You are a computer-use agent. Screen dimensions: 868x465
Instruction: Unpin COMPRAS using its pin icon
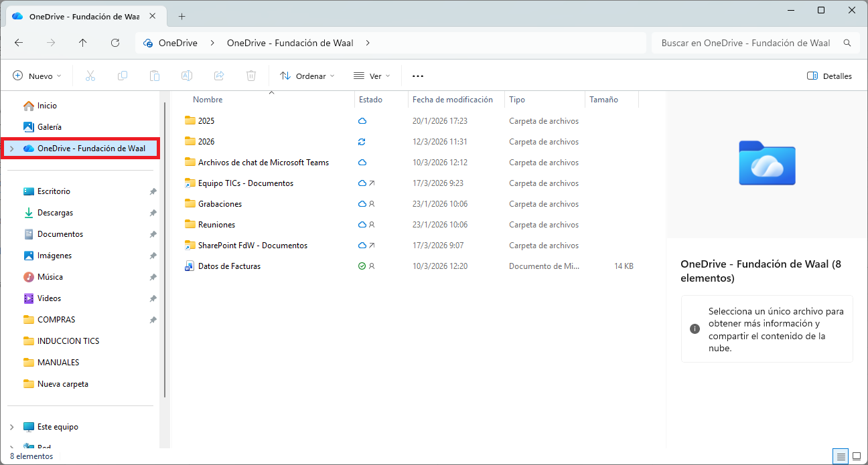coord(153,320)
